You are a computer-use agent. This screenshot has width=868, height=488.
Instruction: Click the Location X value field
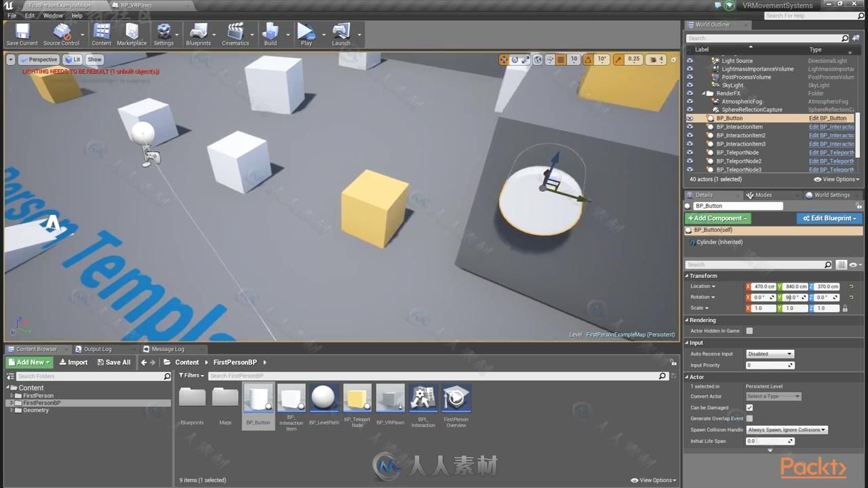tap(764, 287)
